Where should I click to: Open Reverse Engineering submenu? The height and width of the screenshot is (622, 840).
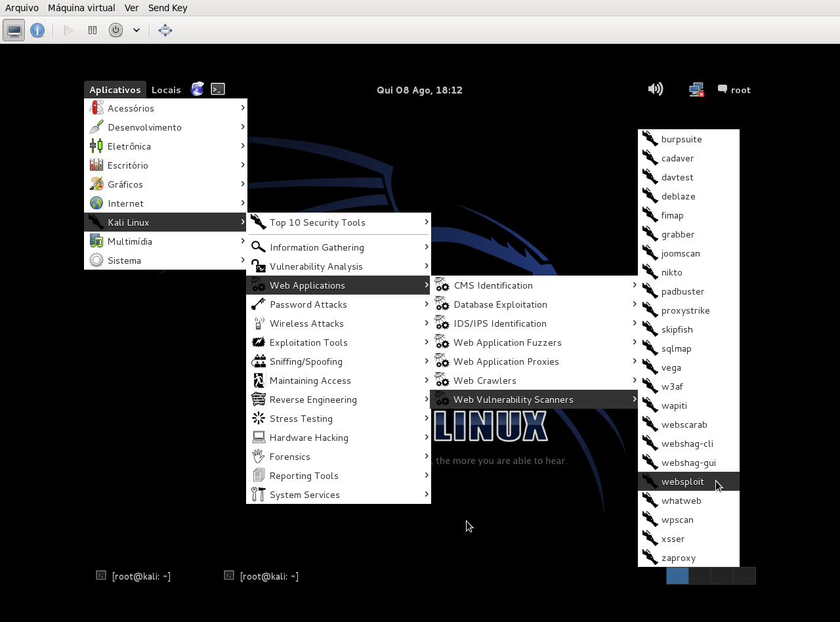[339, 400]
